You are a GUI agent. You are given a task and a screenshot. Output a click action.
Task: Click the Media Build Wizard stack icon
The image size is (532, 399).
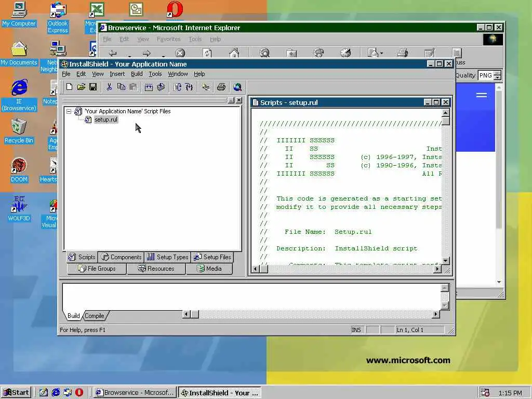[x=161, y=87]
